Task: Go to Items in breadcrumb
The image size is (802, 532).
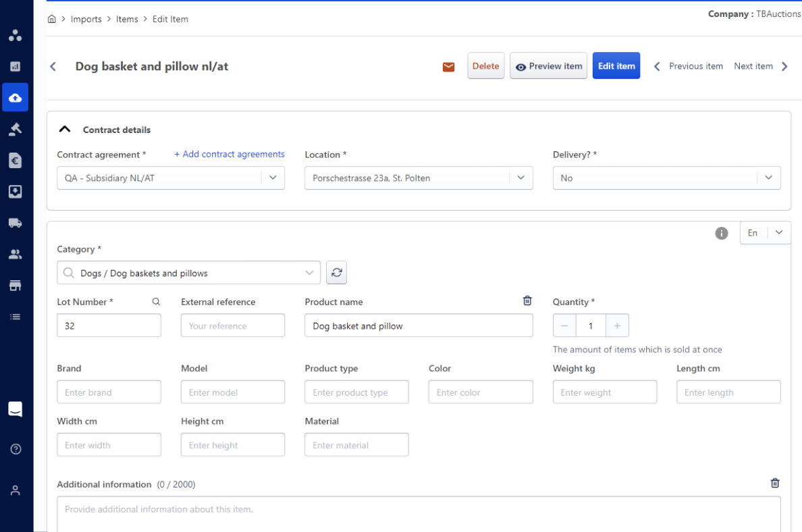Action: pos(127,19)
